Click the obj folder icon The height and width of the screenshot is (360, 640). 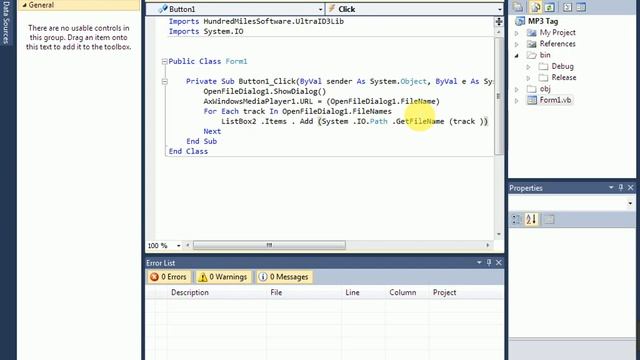coord(531,89)
